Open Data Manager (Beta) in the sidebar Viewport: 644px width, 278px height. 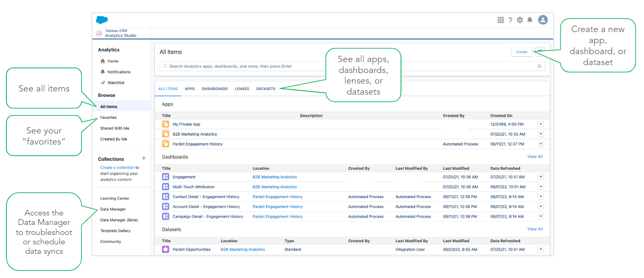(119, 220)
